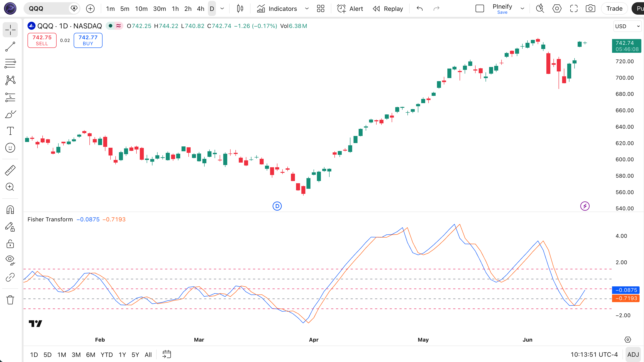Start bar Replay mode
Image resolution: width=644 pixels, height=362 pixels.
(388, 9)
